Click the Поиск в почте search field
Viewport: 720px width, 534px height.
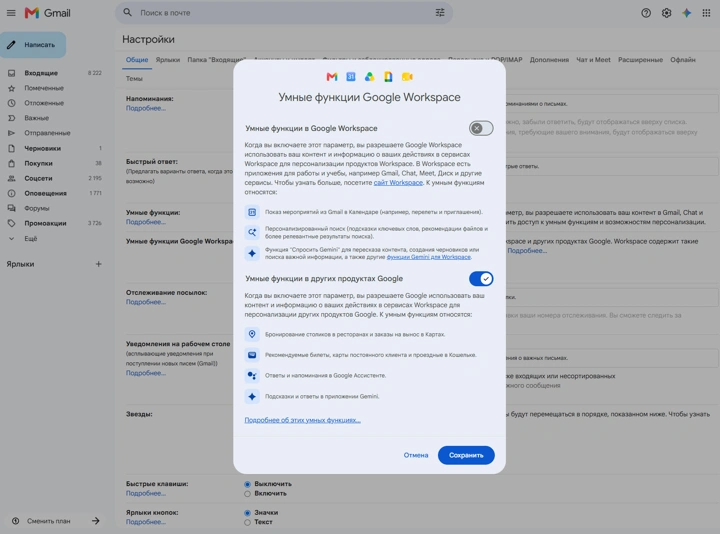[x=284, y=13]
